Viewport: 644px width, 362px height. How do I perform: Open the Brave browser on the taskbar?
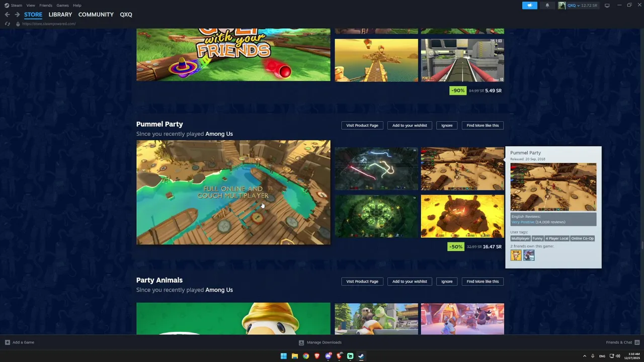click(317, 356)
